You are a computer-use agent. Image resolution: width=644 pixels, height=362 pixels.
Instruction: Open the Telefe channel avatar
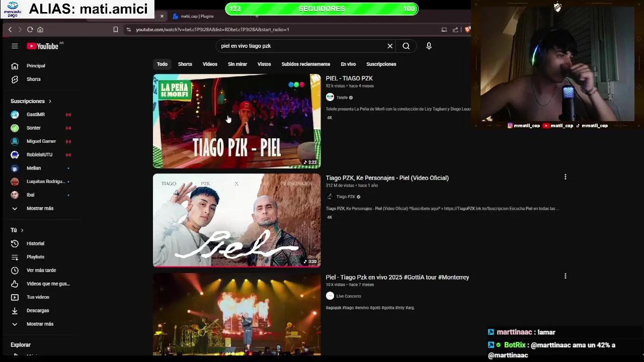coord(330,97)
